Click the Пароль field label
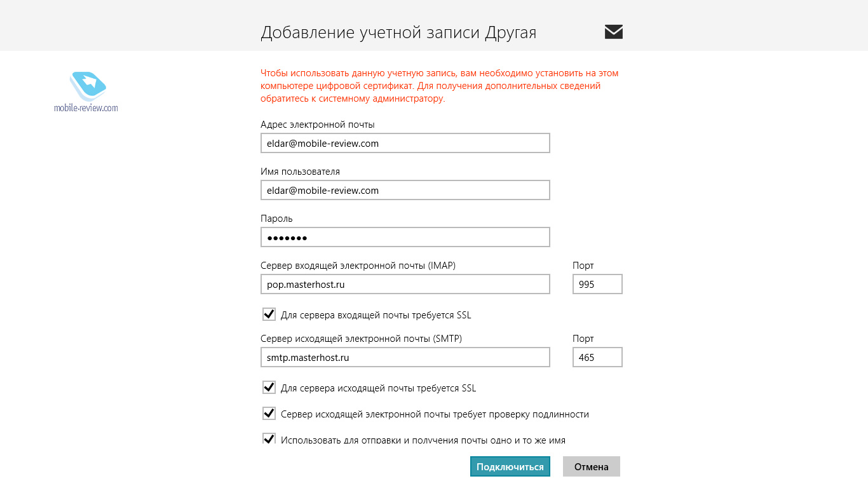This screenshot has width=868, height=488. pos(276,219)
